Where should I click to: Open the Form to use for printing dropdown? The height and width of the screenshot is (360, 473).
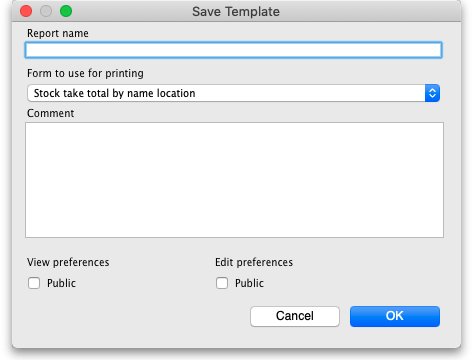pos(233,93)
